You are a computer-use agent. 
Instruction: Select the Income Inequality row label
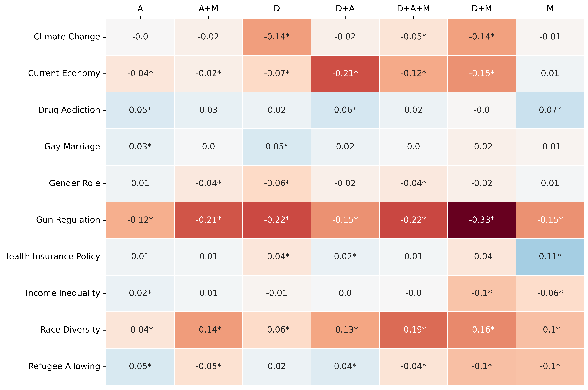point(63,293)
